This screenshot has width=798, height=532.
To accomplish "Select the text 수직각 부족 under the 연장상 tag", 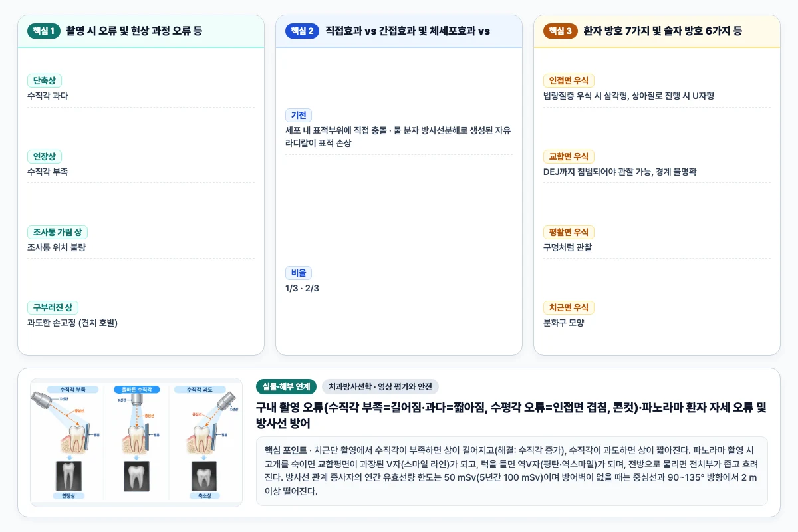I will click(48, 172).
